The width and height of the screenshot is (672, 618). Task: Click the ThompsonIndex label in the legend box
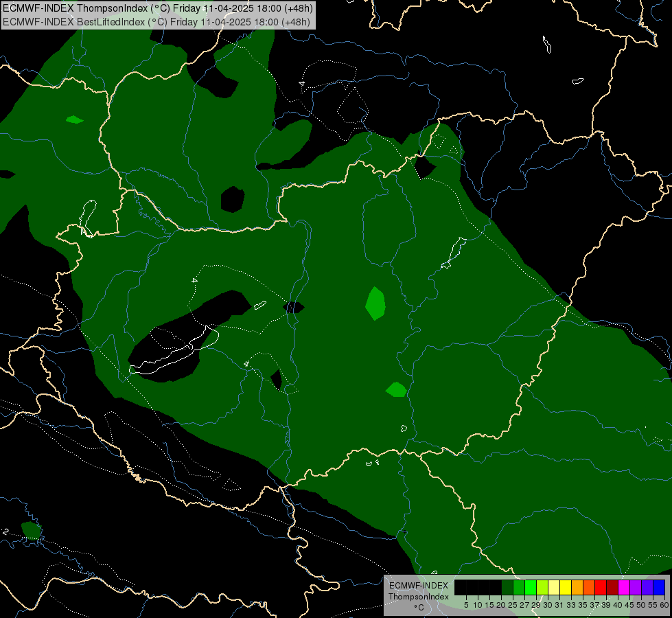coord(419,597)
